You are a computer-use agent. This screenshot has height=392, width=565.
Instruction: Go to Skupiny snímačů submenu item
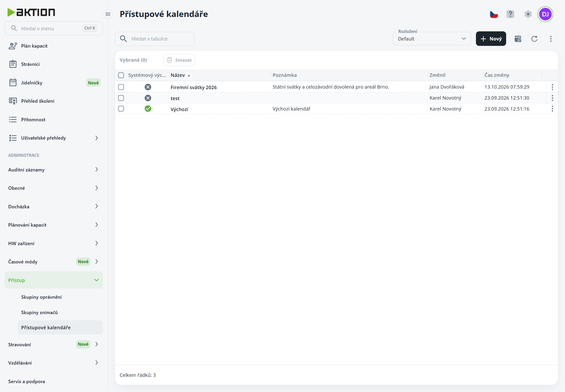(x=60, y=313)
